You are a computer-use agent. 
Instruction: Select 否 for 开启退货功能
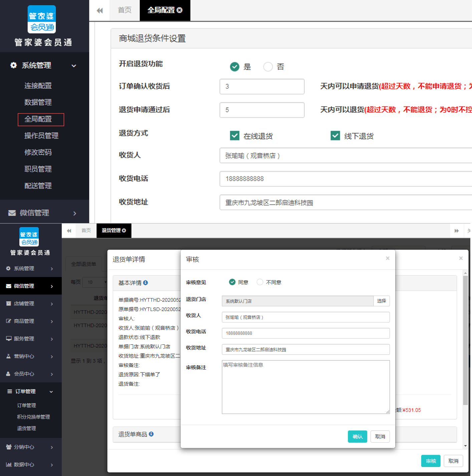[268, 67]
